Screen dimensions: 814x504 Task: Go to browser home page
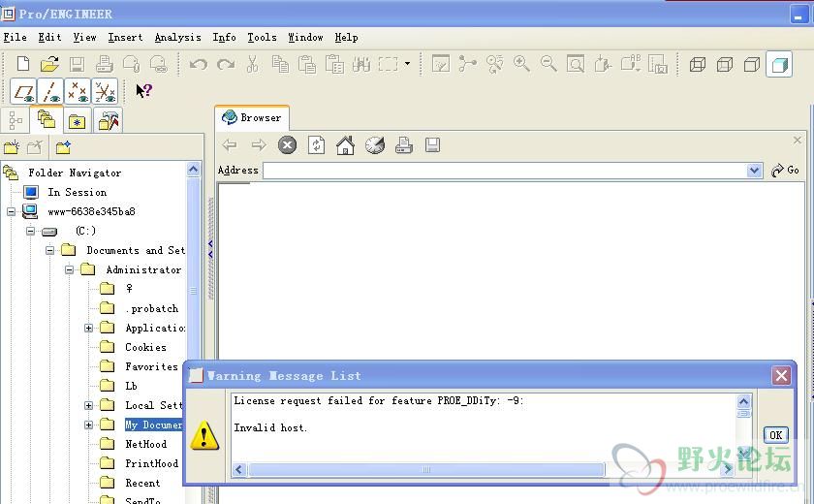pos(345,145)
